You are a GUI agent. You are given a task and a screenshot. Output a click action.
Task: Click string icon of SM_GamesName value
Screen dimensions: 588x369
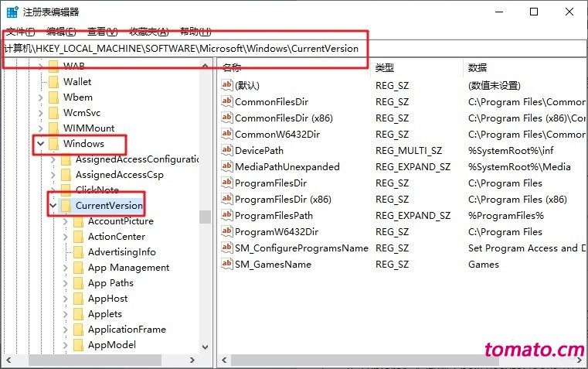pos(226,264)
